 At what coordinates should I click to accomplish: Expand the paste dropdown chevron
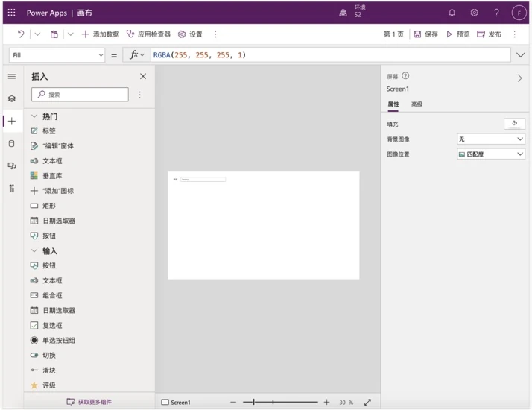coord(70,34)
